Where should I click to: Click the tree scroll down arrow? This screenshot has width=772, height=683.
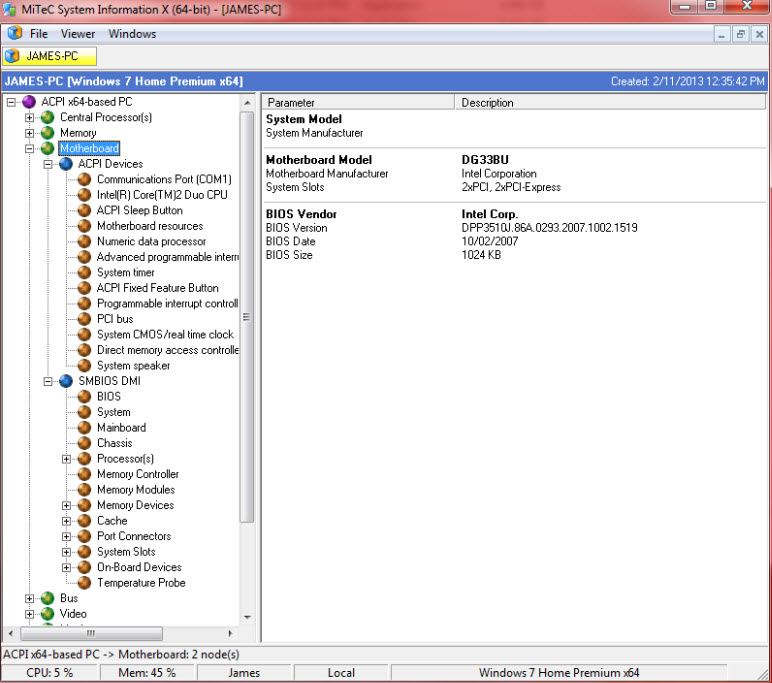pos(247,617)
